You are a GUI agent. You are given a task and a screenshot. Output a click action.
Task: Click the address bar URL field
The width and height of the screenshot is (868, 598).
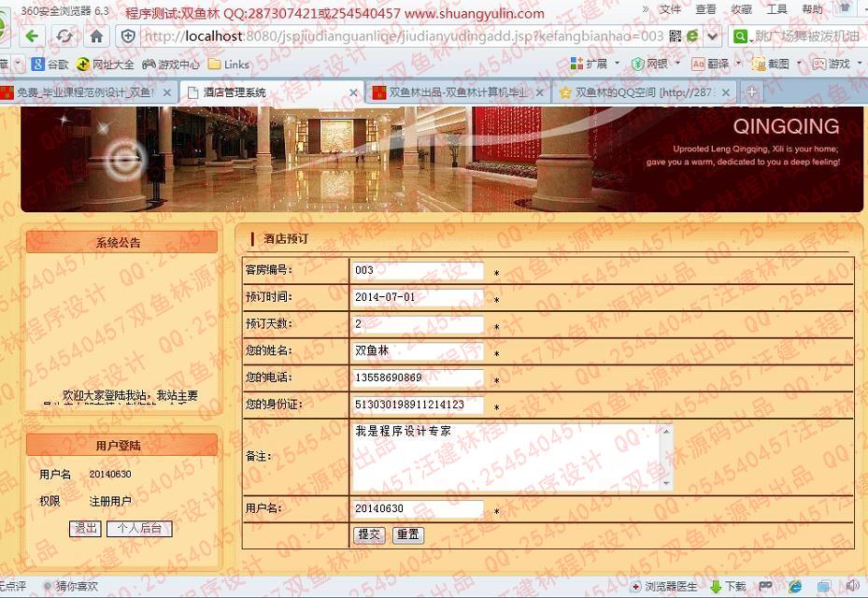(x=405, y=36)
